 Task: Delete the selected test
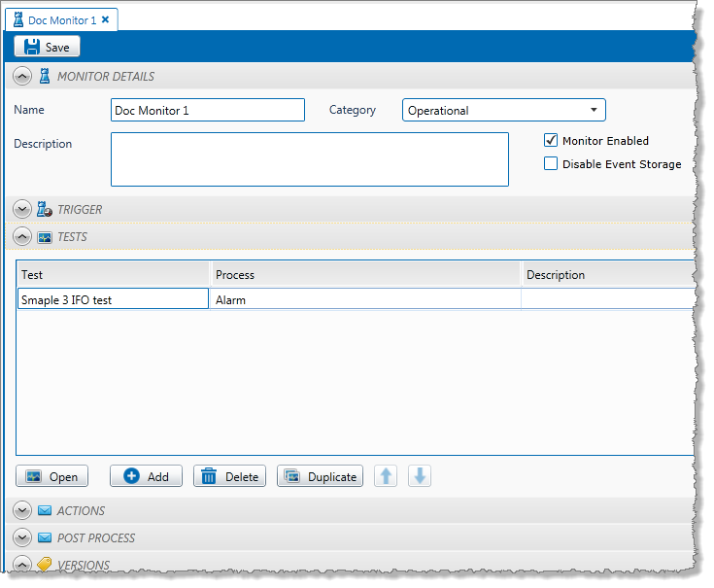230,476
